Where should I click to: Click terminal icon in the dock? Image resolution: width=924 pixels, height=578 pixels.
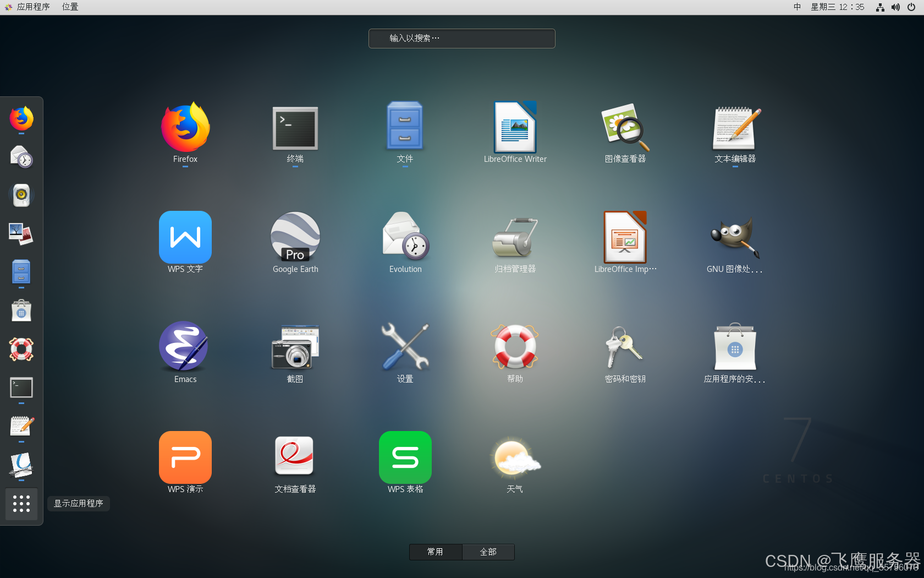[21, 388]
